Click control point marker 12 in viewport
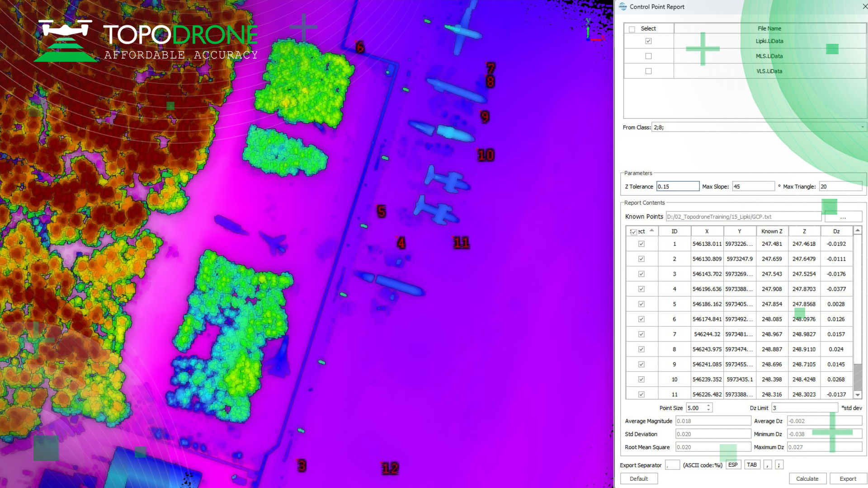Viewport: 868px width, 488px height. tap(390, 468)
